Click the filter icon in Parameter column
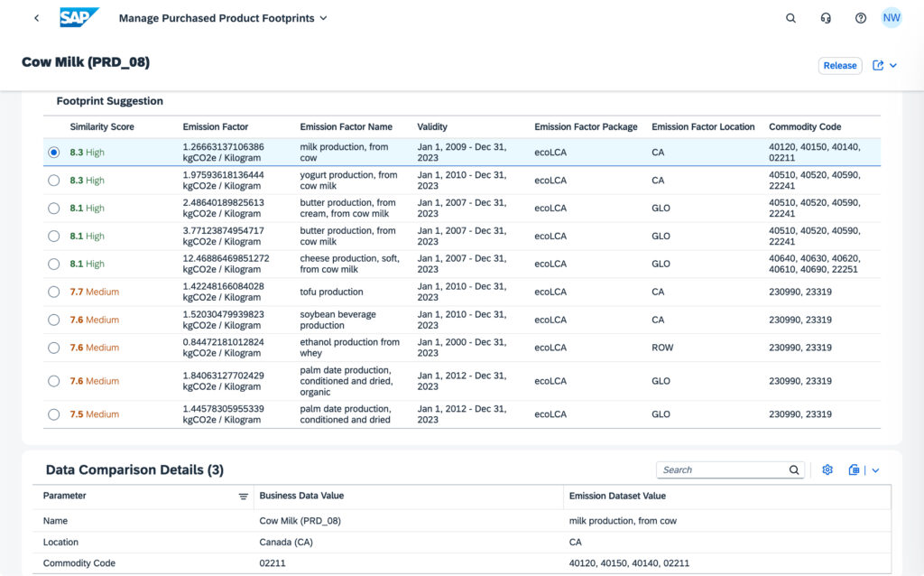This screenshot has height=576, width=924. click(x=243, y=497)
